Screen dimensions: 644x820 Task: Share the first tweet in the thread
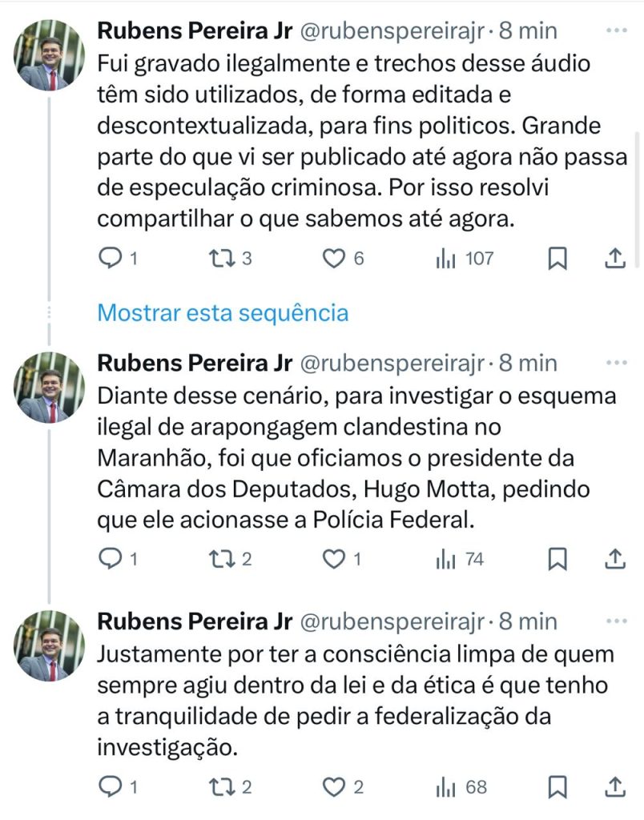[614, 258]
